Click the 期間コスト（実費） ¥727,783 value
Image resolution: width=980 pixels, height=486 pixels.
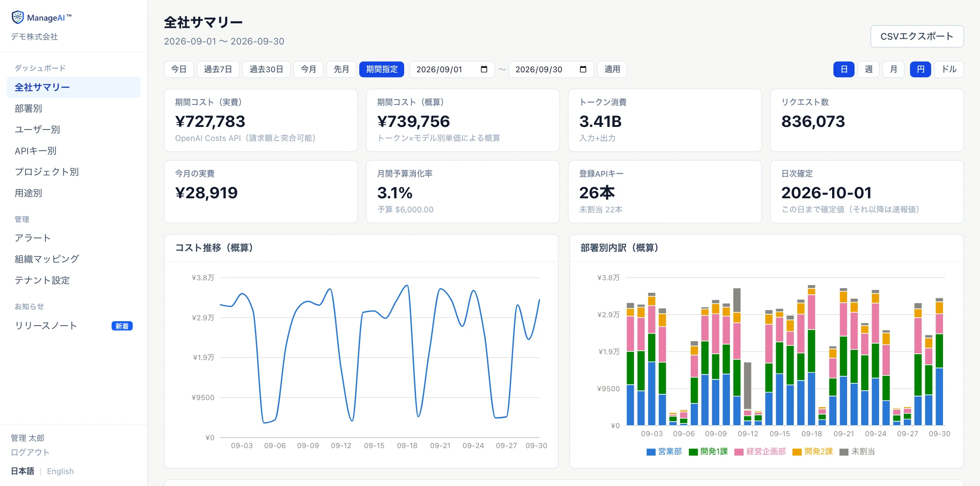click(x=210, y=121)
